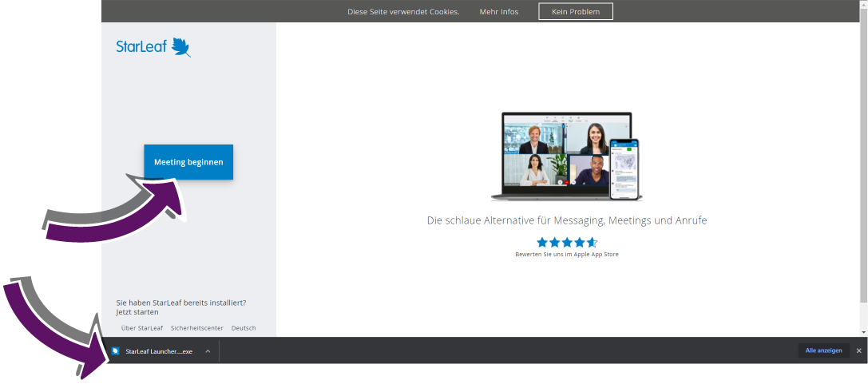This screenshot has width=868, height=388.
Task: Close the downloads bar
Action: click(x=859, y=350)
